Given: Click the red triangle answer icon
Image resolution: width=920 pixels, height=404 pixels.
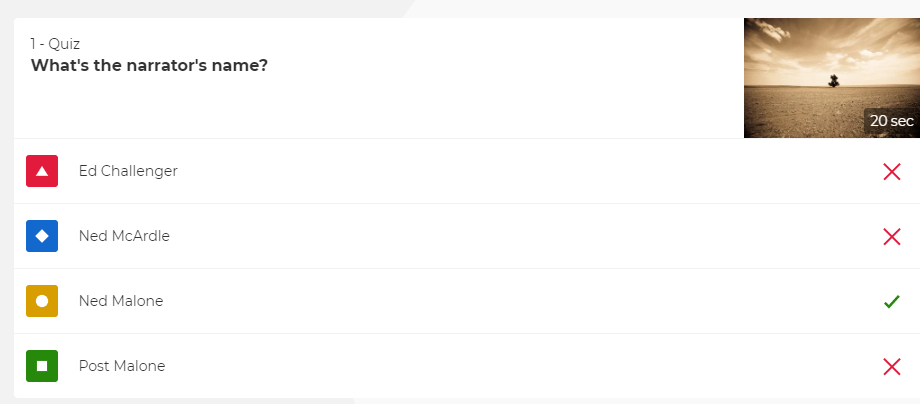Looking at the screenshot, I should (x=42, y=171).
